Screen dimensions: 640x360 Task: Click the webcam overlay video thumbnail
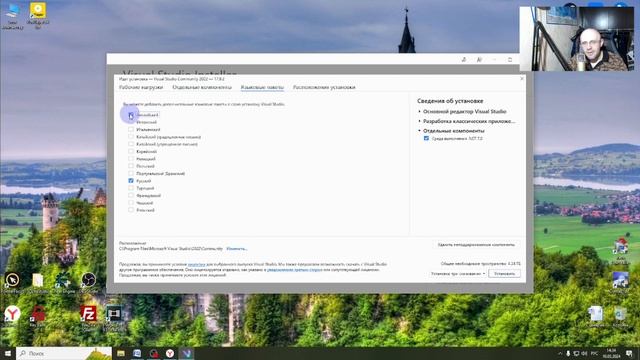pos(577,39)
